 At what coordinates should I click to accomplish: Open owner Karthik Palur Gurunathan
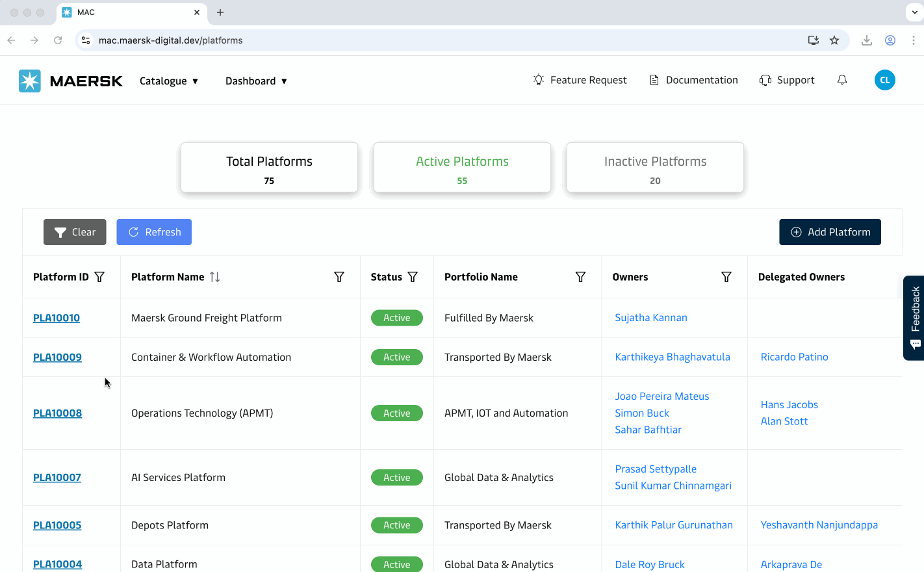click(x=674, y=525)
